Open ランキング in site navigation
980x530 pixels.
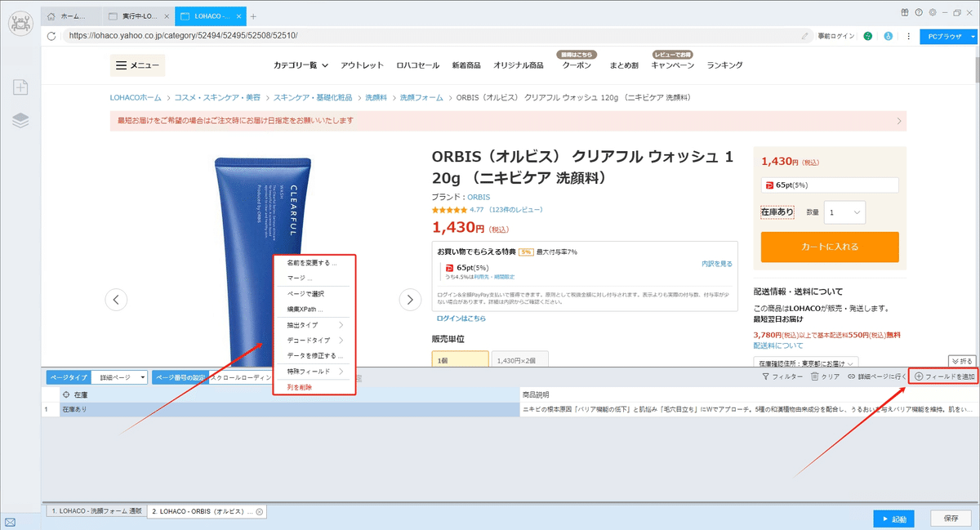[724, 65]
